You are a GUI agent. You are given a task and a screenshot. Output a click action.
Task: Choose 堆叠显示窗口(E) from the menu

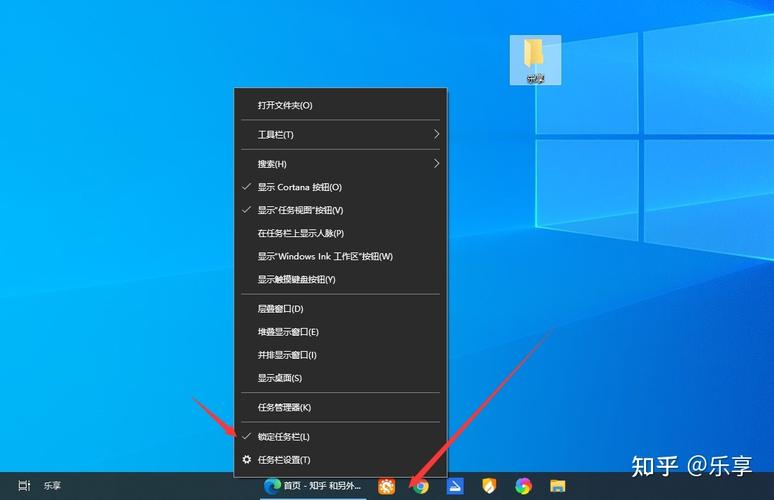click(x=340, y=332)
